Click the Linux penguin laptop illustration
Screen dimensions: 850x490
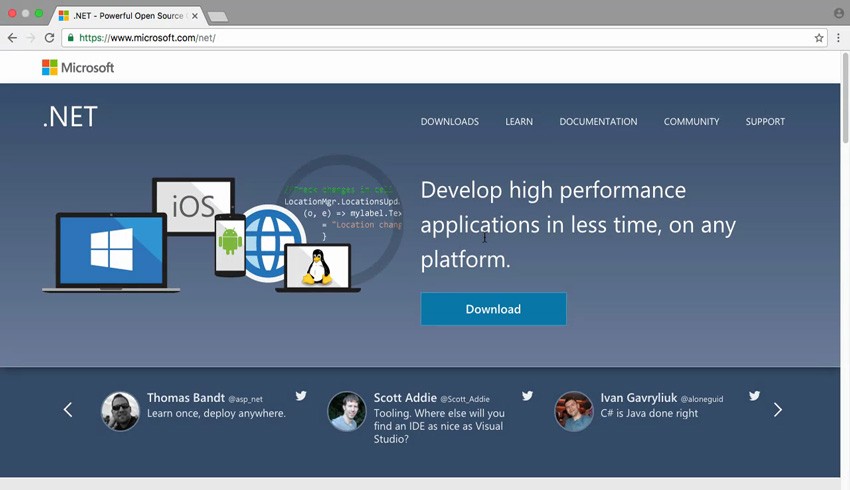click(318, 268)
